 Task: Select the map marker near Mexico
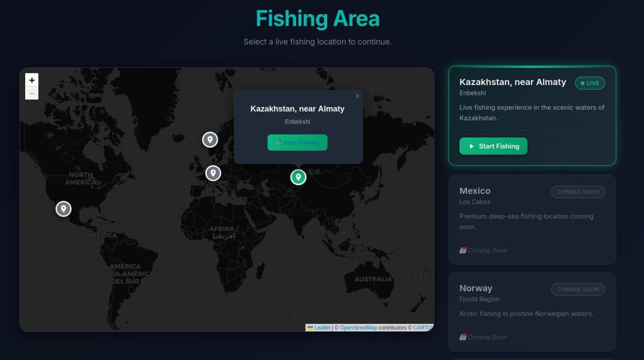click(63, 209)
